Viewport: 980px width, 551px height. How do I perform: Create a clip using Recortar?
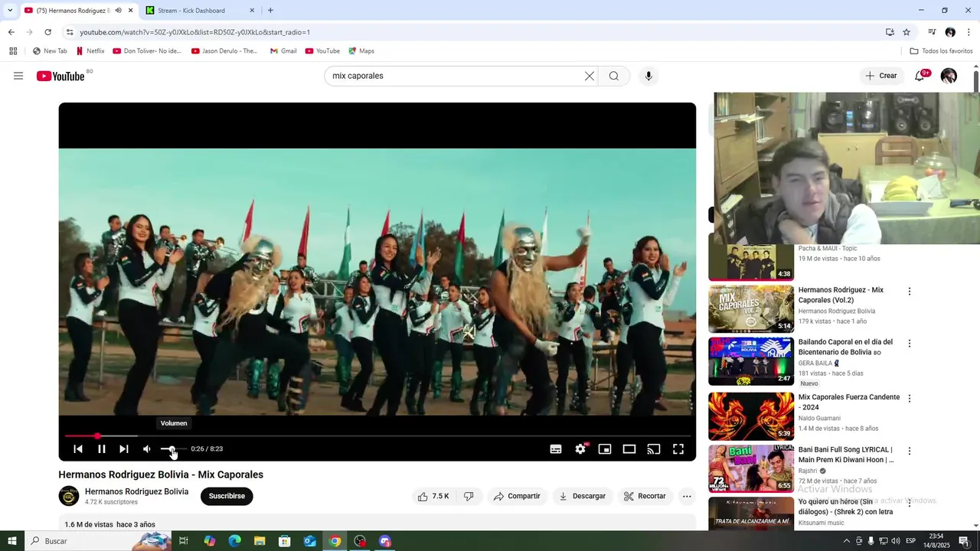[x=645, y=496]
